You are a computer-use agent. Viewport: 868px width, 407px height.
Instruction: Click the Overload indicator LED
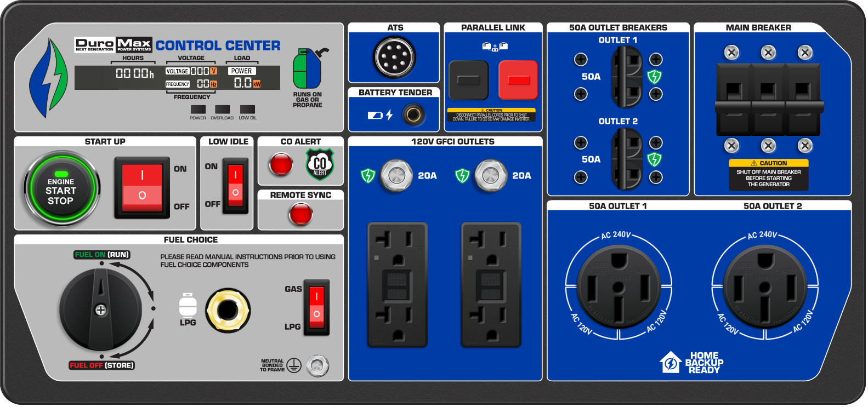222,110
